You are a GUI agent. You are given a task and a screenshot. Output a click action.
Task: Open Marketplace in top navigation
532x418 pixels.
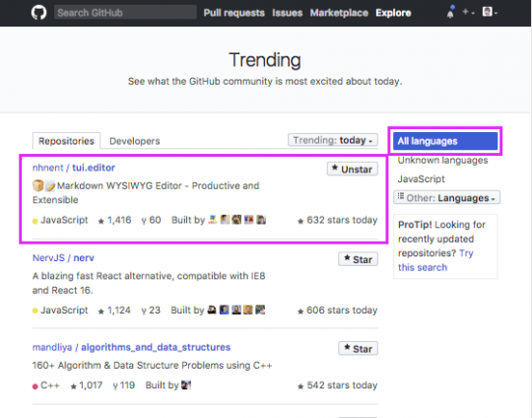point(339,13)
